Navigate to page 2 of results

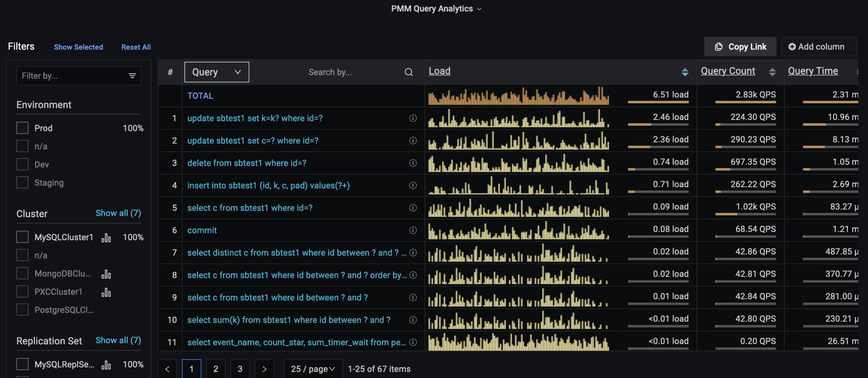(216, 369)
